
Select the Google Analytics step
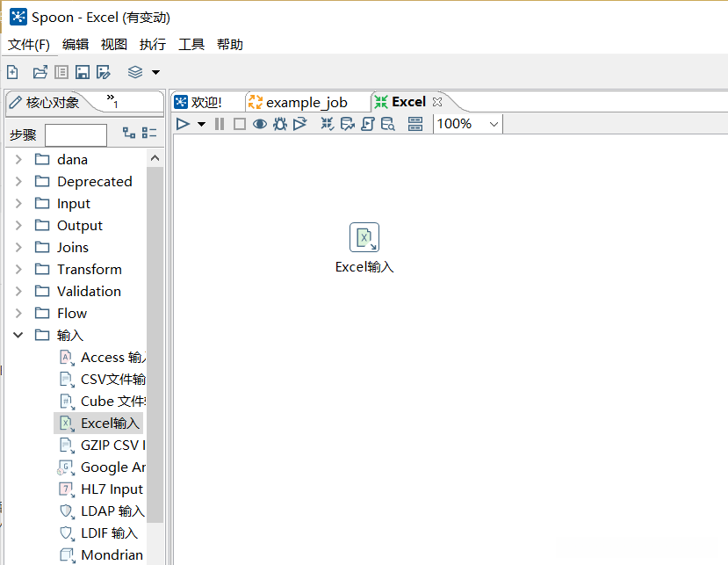pyautogui.click(x=103, y=467)
